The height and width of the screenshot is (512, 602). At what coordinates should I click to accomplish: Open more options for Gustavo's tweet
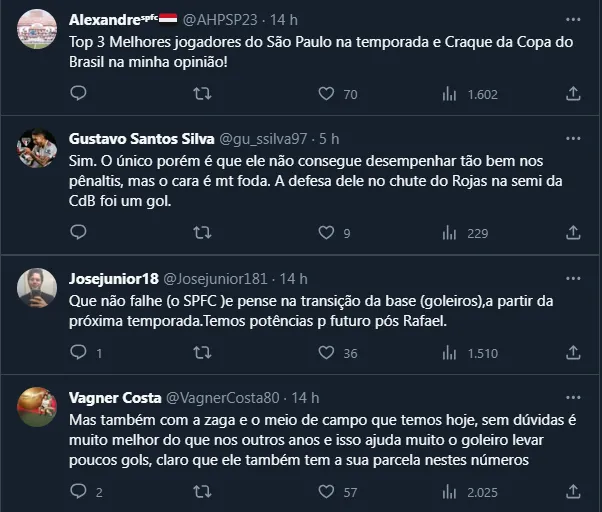click(x=573, y=138)
